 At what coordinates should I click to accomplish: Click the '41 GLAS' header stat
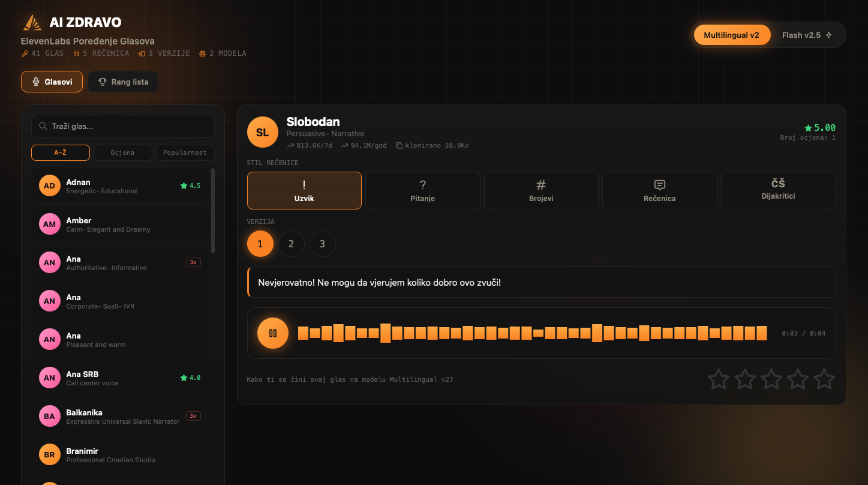tap(43, 53)
